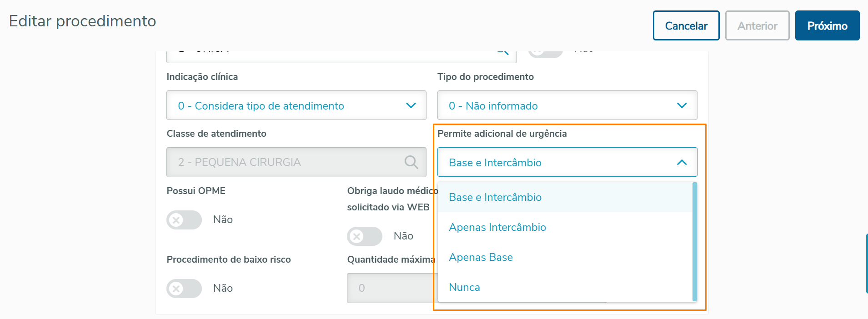Image resolution: width=868 pixels, height=319 pixels.
Task: Focus the Quantidade máxima input field
Action: coord(390,288)
